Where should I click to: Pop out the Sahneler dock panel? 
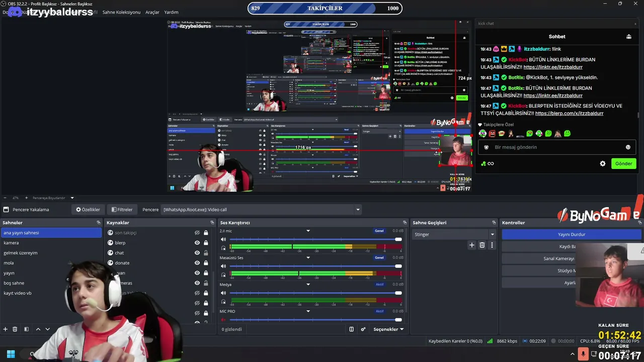(x=99, y=223)
